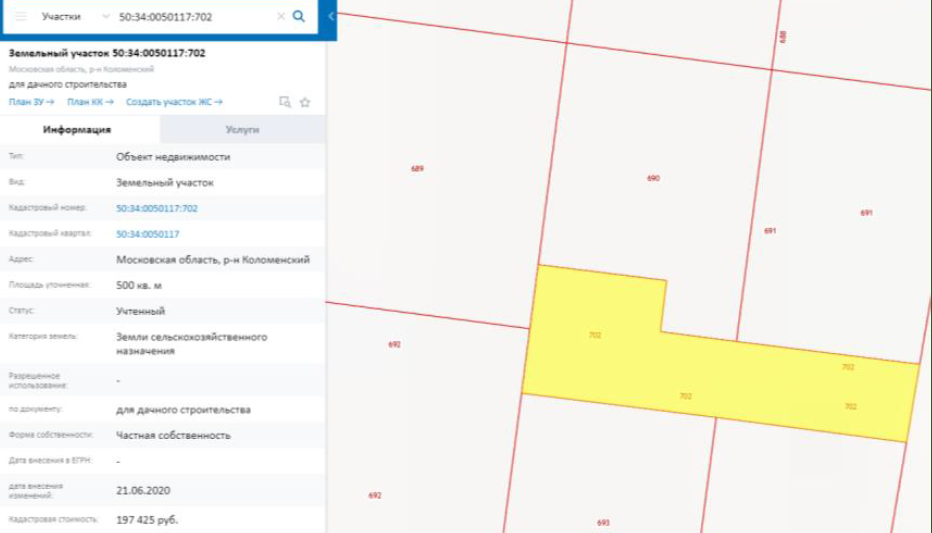Select parcel 691 label on far right
The height and width of the screenshot is (533, 932).
point(866,213)
